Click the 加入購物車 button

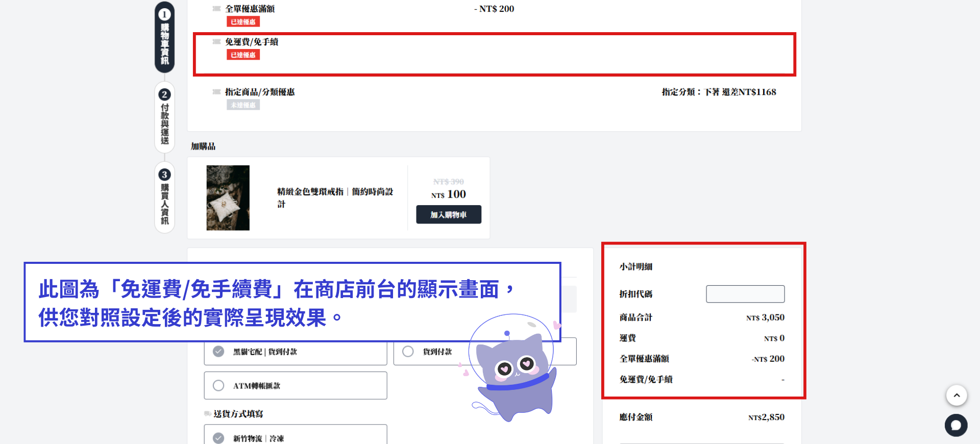coord(449,214)
